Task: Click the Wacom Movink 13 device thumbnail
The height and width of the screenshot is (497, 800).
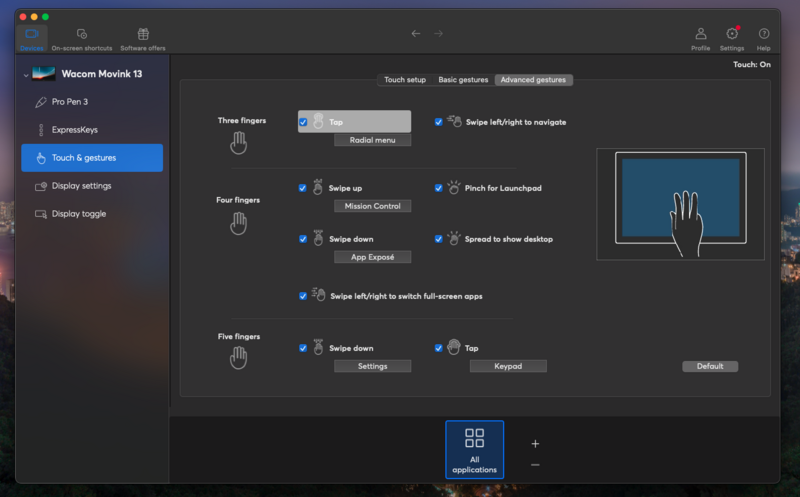Action: click(x=43, y=73)
